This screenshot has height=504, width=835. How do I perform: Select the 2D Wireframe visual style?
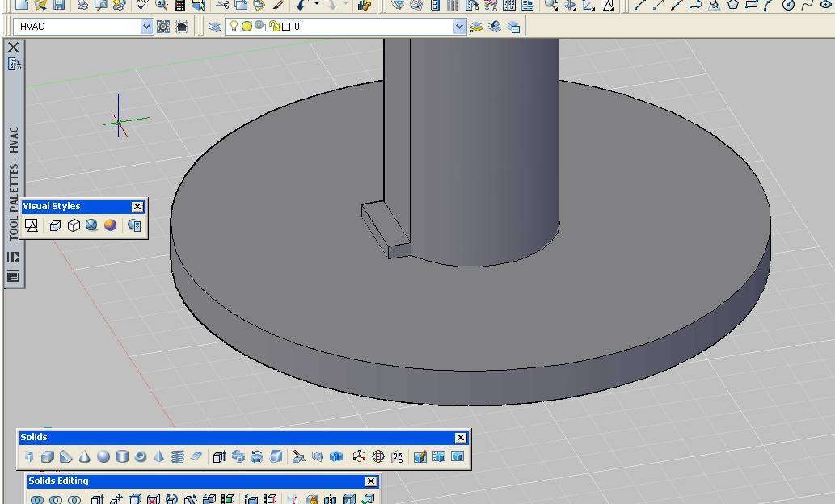pos(32,226)
